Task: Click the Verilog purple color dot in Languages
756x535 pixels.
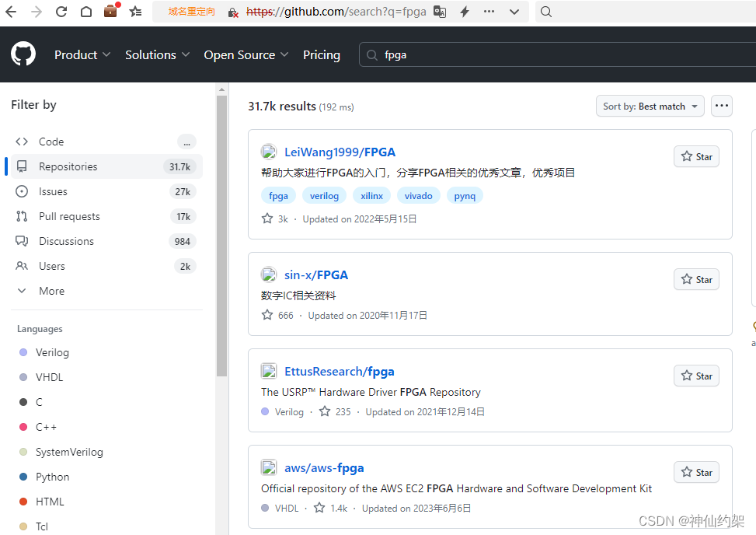Action: (23, 352)
